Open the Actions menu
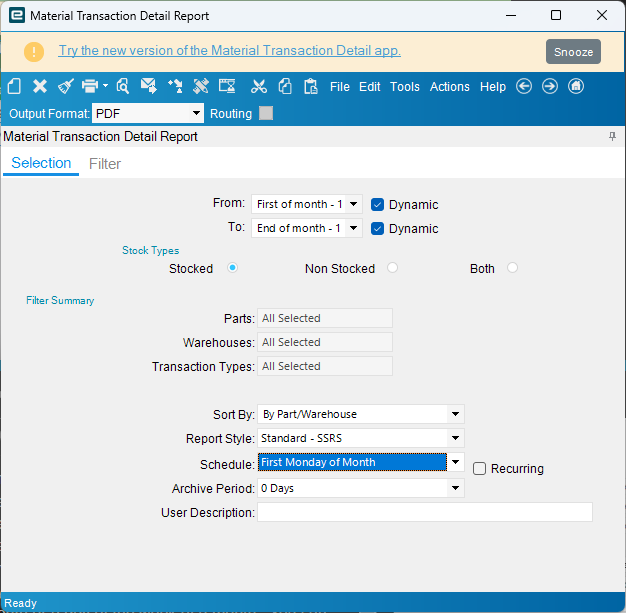The width and height of the screenshot is (626, 613). pos(450,87)
